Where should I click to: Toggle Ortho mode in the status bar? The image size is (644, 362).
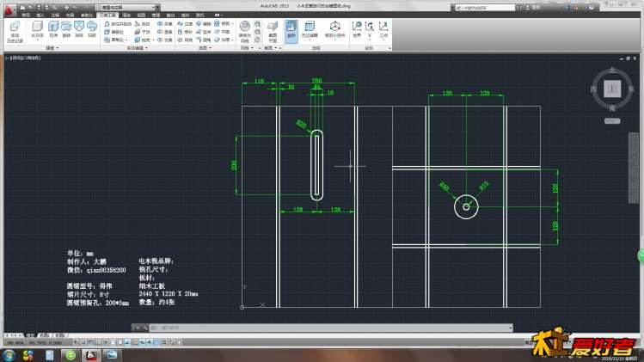100,342
